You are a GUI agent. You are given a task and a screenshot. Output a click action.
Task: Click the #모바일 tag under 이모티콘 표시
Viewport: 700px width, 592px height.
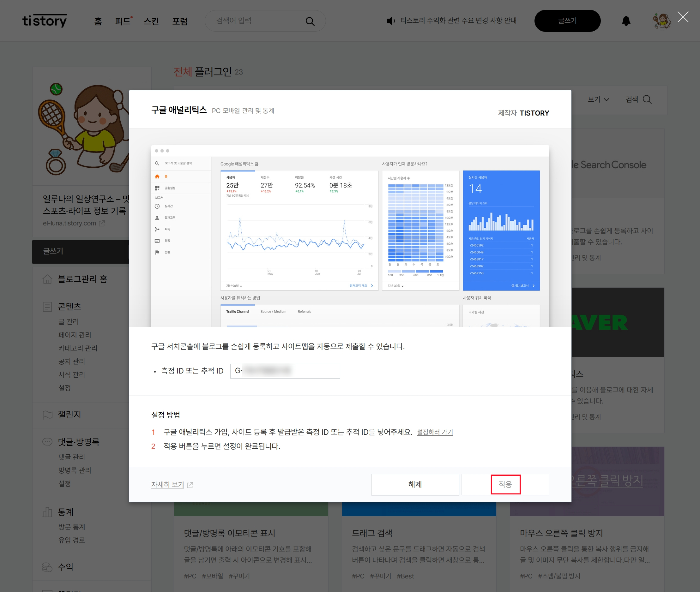(213, 576)
